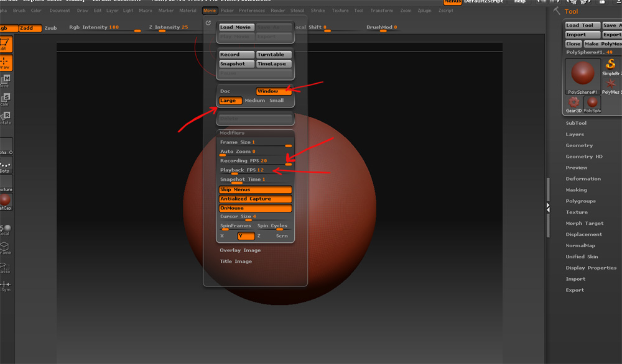Select the small PolySph icon beside Gear3D
Viewport: 622px width, 364px height.
(x=592, y=104)
